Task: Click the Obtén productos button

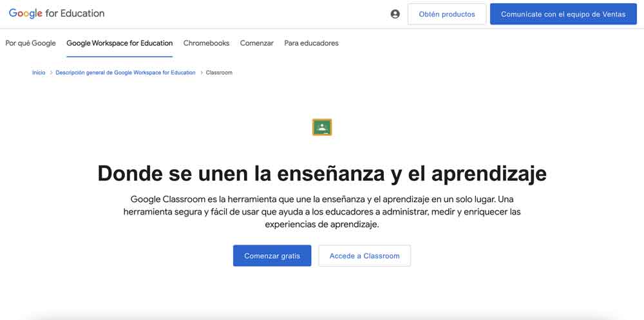Action: (447, 14)
